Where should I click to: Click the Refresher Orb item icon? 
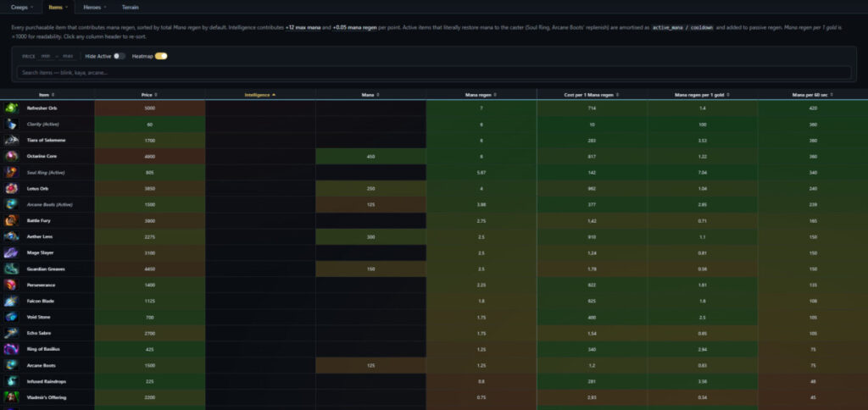[11, 108]
